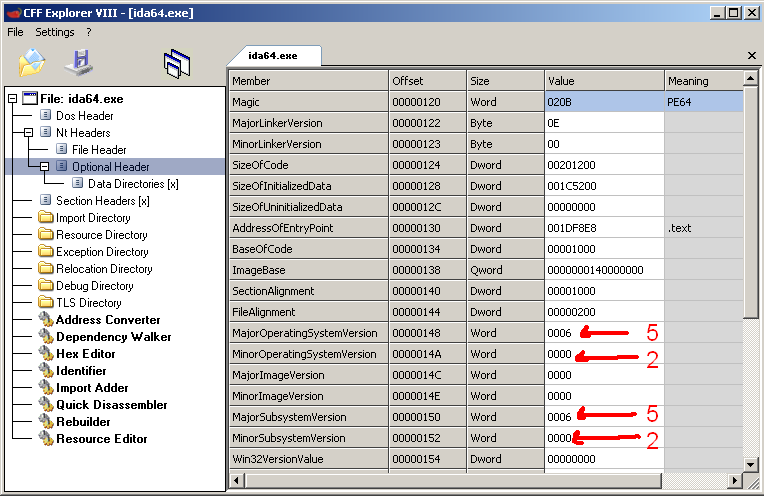This screenshot has height=496, width=764.
Task: Open the Debug Directory folder icon
Action: pos(46,286)
